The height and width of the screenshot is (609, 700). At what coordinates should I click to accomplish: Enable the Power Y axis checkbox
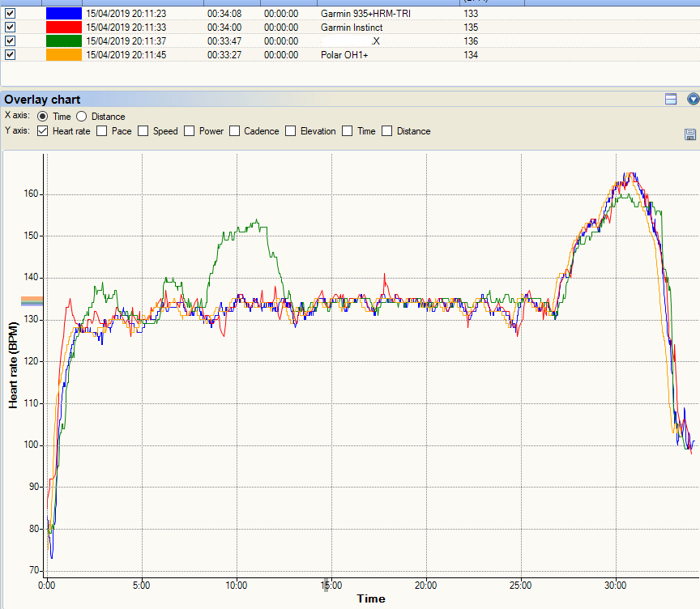[x=190, y=131]
